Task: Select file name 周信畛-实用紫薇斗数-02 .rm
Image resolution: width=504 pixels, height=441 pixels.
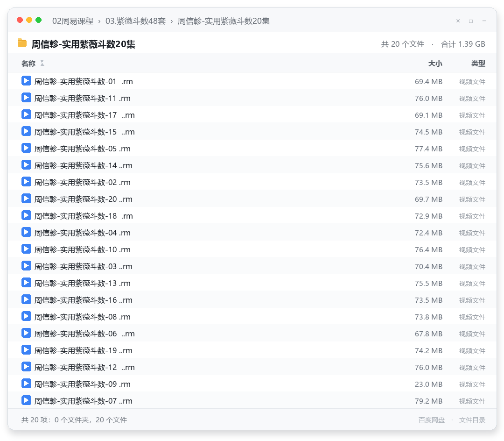Action: click(x=82, y=182)
